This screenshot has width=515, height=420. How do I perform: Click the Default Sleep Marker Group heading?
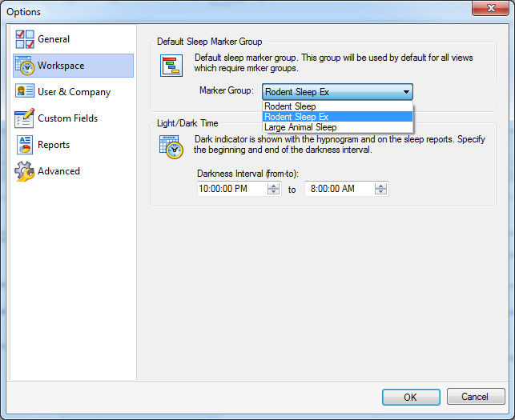point(210,42)
